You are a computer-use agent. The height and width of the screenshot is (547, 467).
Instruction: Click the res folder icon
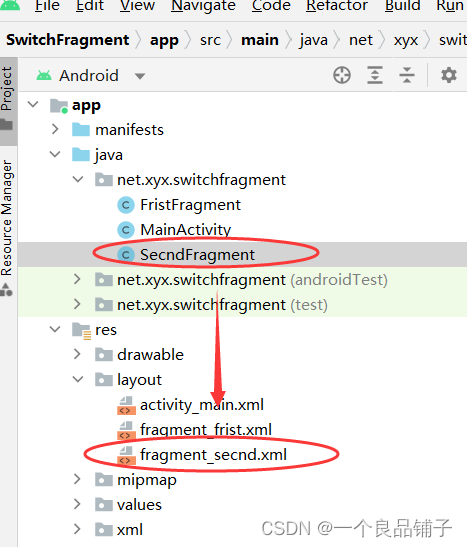82,330
